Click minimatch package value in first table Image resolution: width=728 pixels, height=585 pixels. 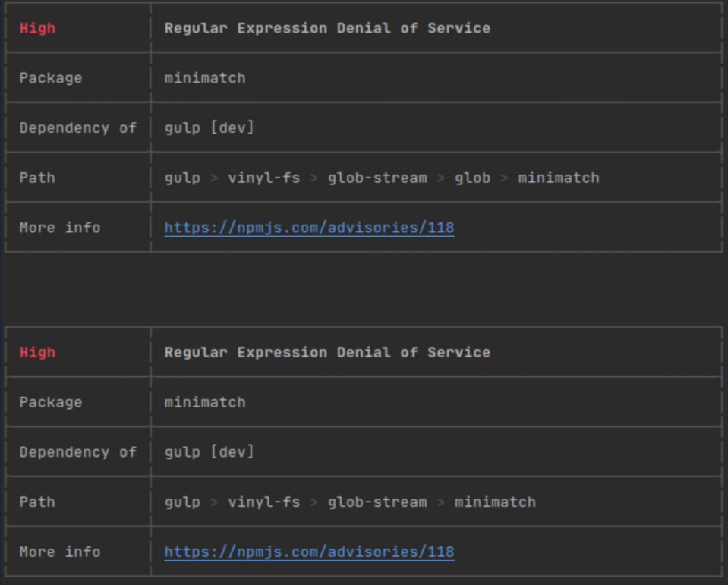205,78
